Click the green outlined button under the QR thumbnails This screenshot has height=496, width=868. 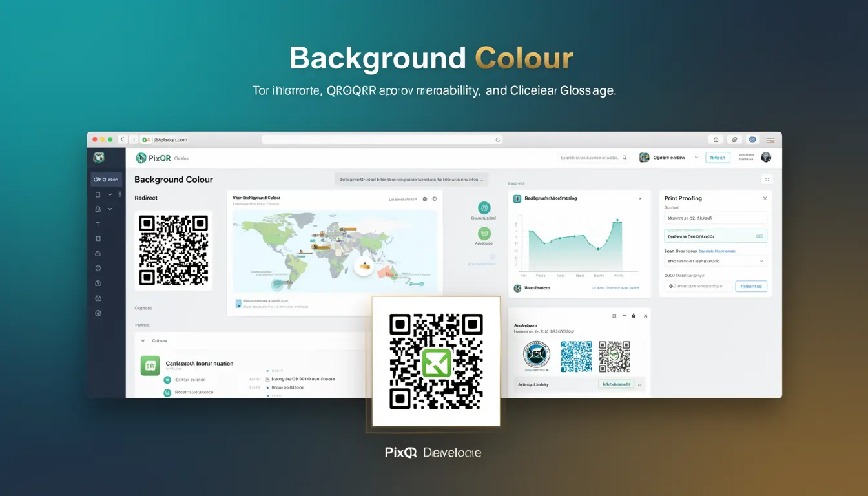pyautogui.click(x=615, y=384)
